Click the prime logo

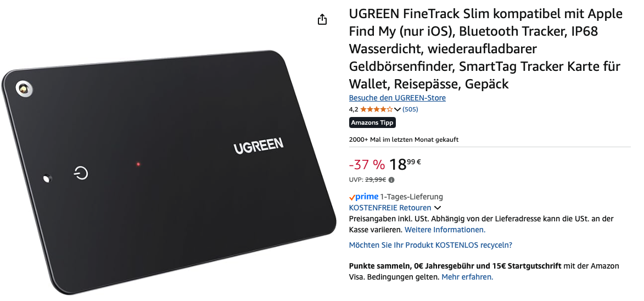click(363, 197)
